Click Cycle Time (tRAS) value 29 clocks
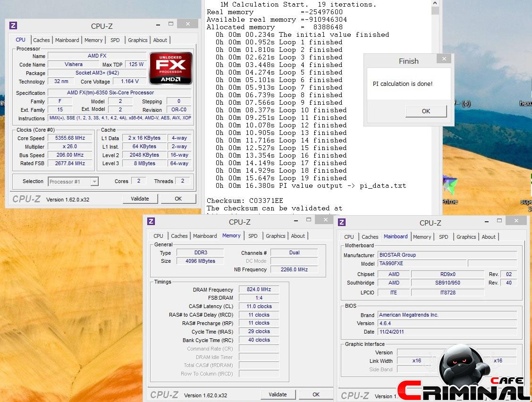The width and height of the screenshot is (532, 402). (x=259, y=331)
